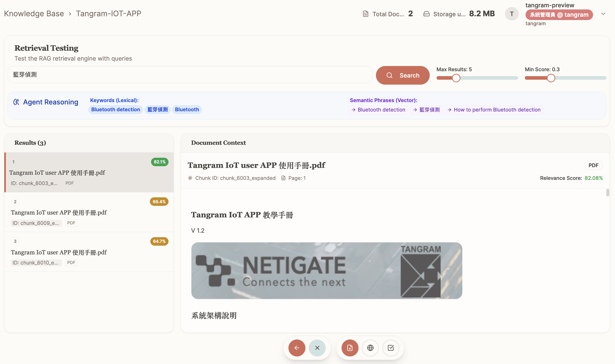Click the NETIGATE banner image

point(326,271)
